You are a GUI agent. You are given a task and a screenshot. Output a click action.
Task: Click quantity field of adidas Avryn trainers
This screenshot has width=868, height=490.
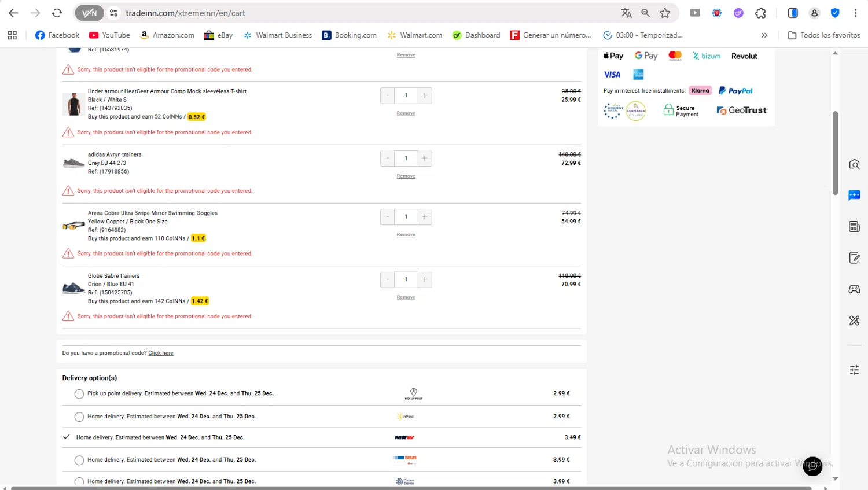406,159
